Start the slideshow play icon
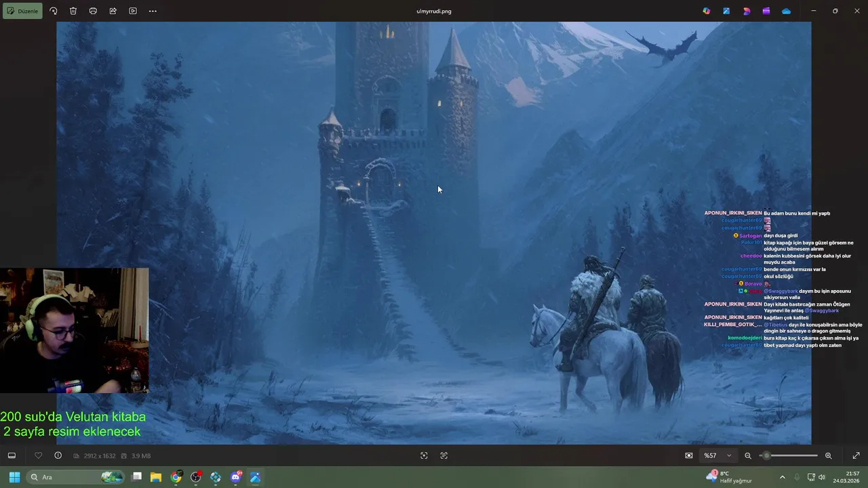This screenshot has height=488, width=868. point(133,11)
